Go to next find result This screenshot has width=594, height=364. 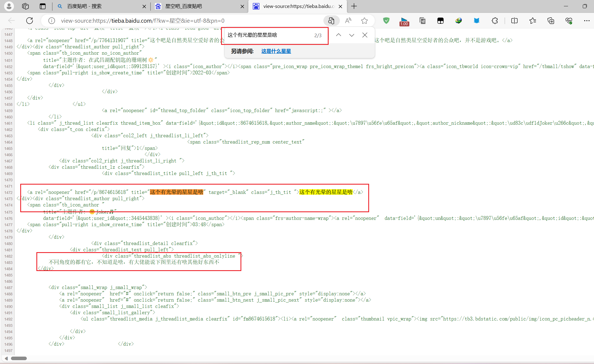point(352,35)
